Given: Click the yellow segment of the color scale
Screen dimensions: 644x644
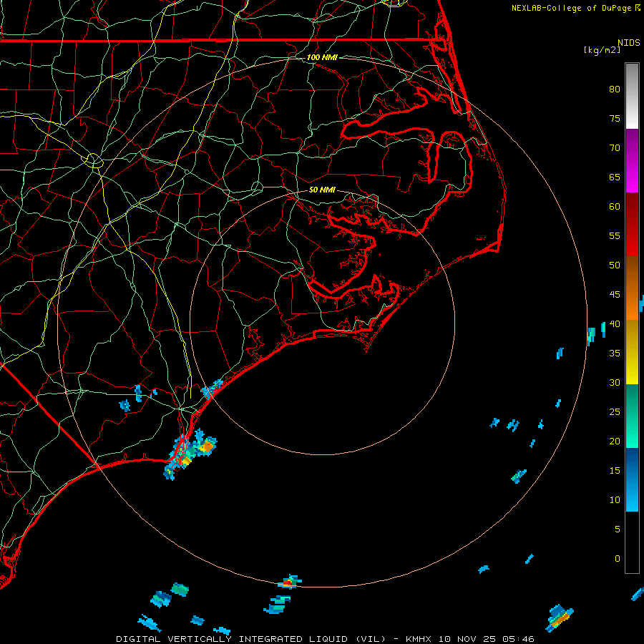Looking at the screenshot, I should (632, 352).
